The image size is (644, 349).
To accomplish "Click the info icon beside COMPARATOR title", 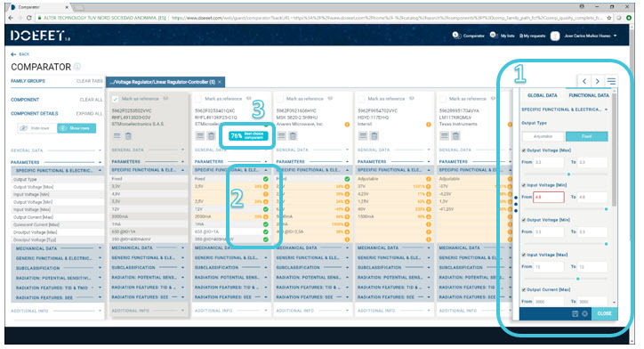I will pos(77,67).
